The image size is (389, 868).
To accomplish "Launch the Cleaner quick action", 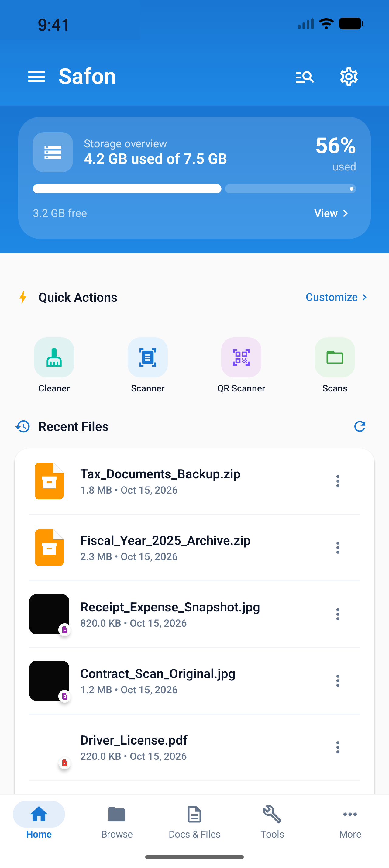I will (54, 357).
